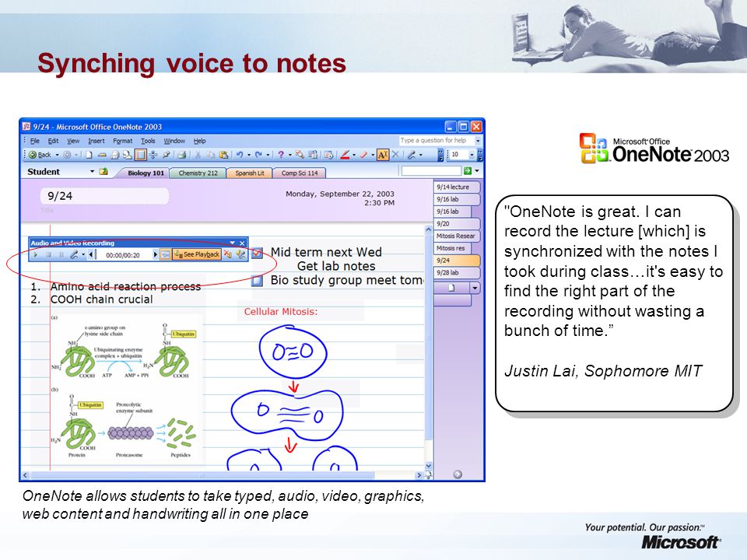Switch to the Chemistry 212 section tab
This screenshot has height=560, width=747.
(198, 173)
